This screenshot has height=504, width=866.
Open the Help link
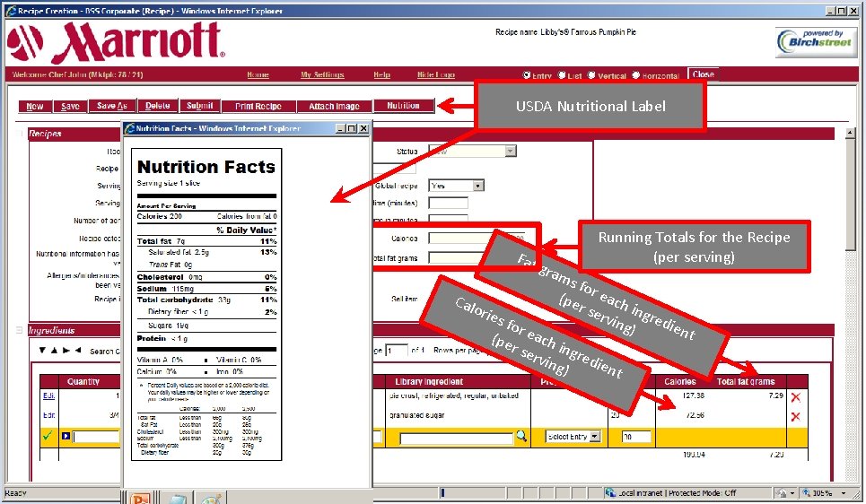coord(381,75)
